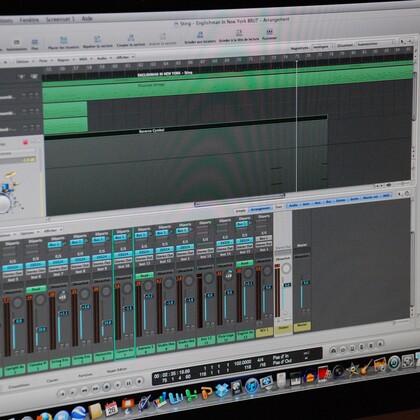
Task: Toggle the Master channel filter in mixer
Action: point(370,197)
